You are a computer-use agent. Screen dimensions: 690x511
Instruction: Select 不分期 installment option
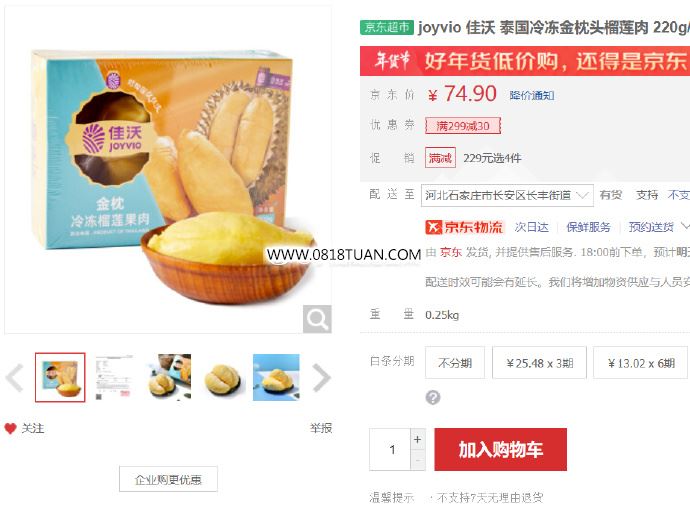[x=455, y=363]
